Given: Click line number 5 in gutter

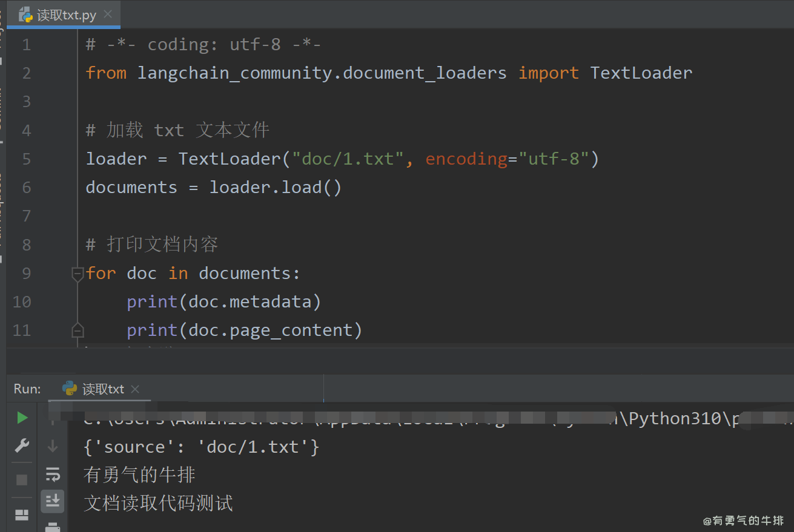Looking at the screenshot, I should [x=26, y=159].
